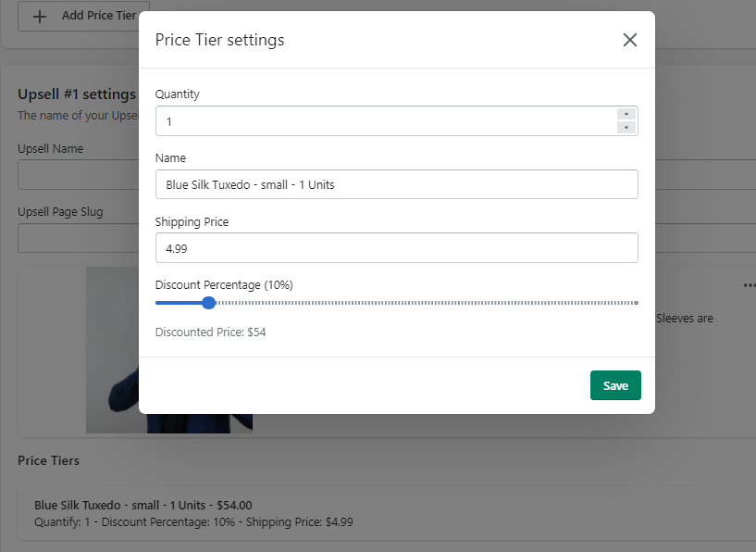
Task: Focus the Name text field
Action: point(396,184)
